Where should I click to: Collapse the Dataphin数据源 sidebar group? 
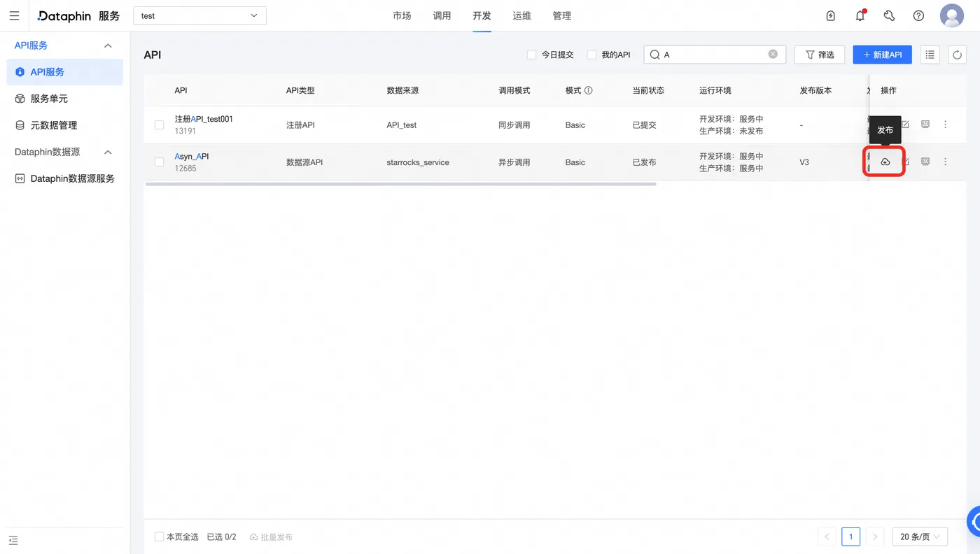click(x=108, y=152)
